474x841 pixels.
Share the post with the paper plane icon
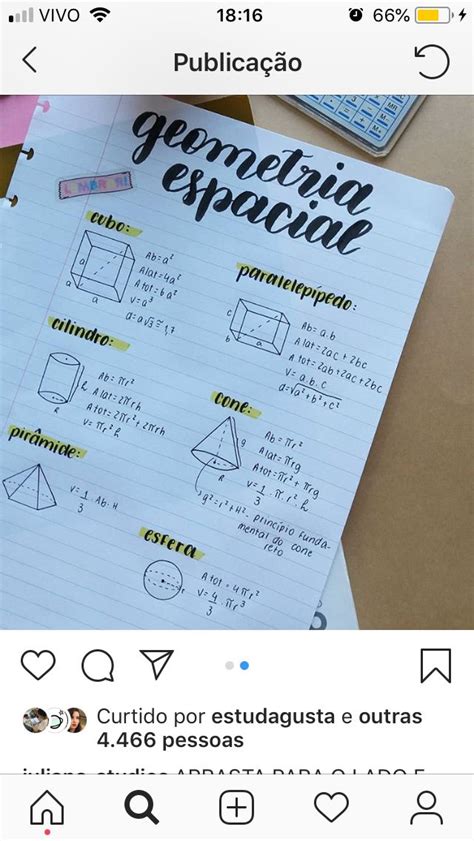pos(156,664)
